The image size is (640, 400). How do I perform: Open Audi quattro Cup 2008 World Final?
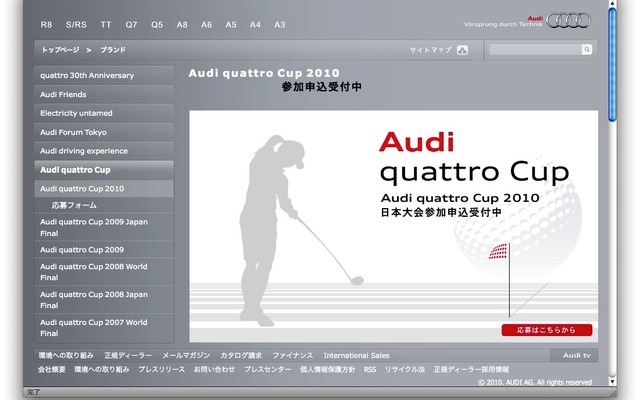coord(104,272)
